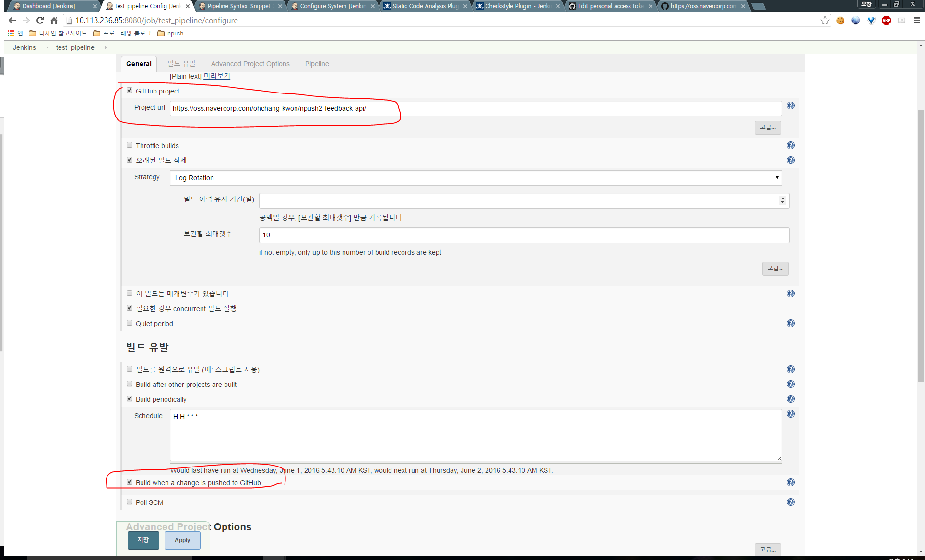925x560 pixels.
Task: Open Advanced Project Options tab
Action: click(250, 64)
